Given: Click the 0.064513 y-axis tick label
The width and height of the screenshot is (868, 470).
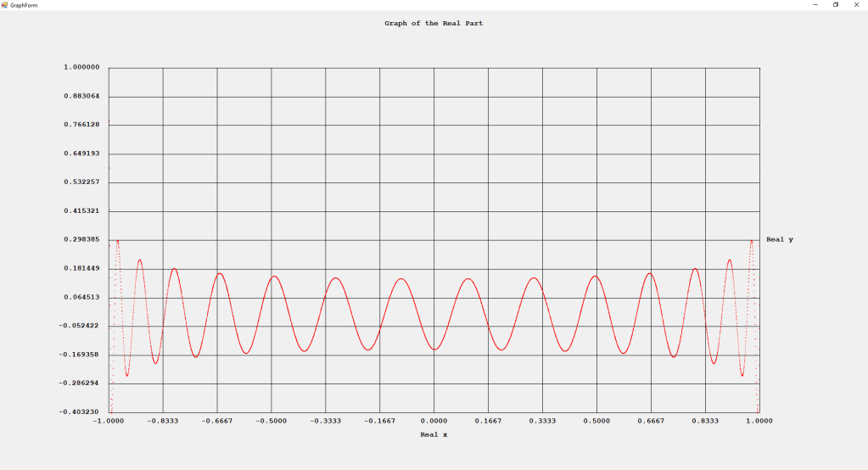Looking at the screenshot, I should [81, 297].
